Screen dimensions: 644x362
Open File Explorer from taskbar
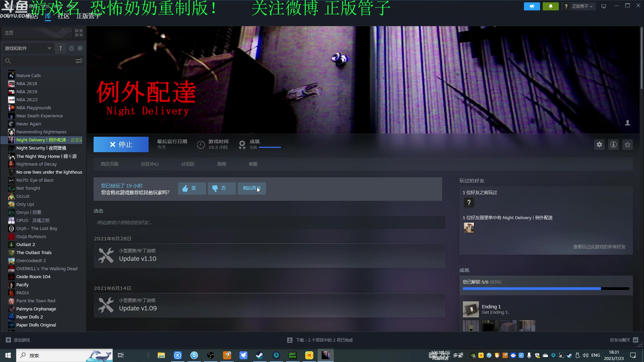coord(161,355)
